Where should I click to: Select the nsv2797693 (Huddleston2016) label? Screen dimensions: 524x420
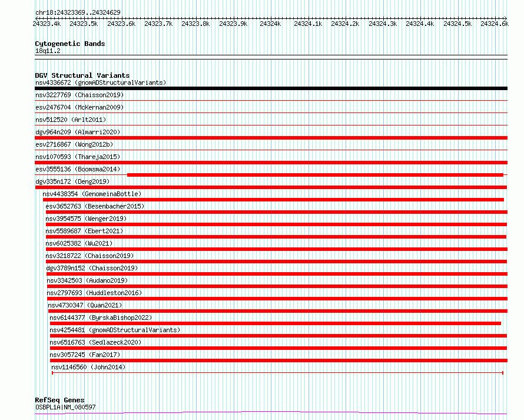(94, 293)
